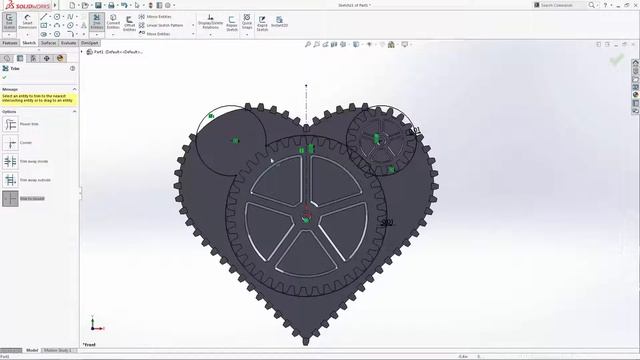Select the Spline sketch tool
640x360 pixels.
[x=70, y=17]
